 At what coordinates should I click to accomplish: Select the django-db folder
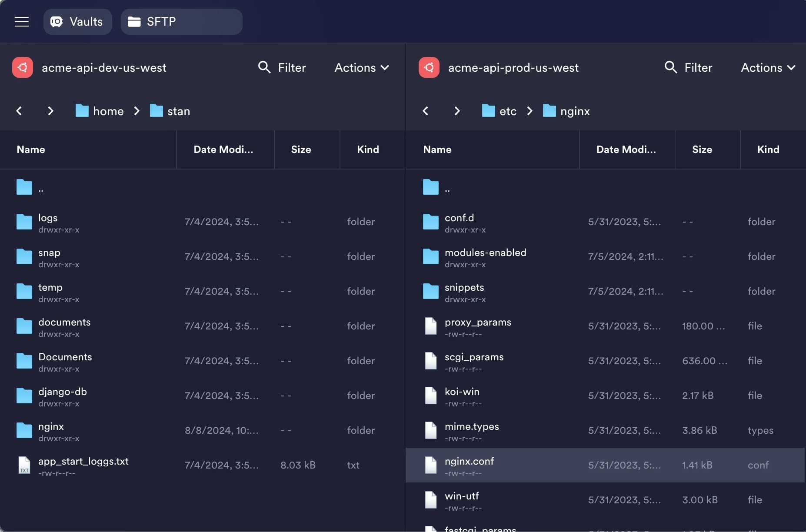[202, 396]
